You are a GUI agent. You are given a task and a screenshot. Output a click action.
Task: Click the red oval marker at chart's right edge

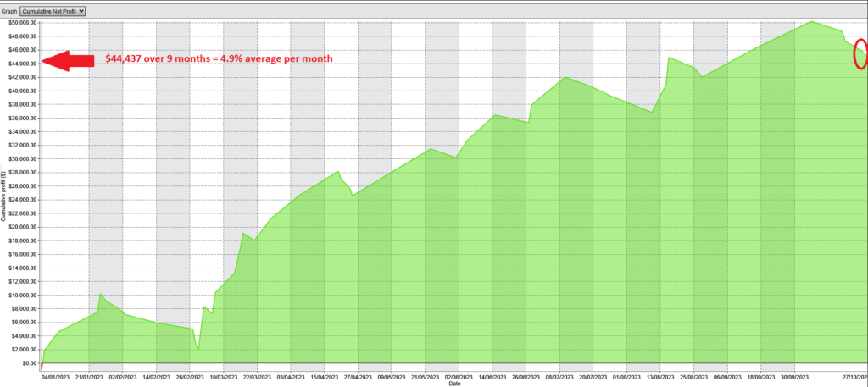pos(860,54)
